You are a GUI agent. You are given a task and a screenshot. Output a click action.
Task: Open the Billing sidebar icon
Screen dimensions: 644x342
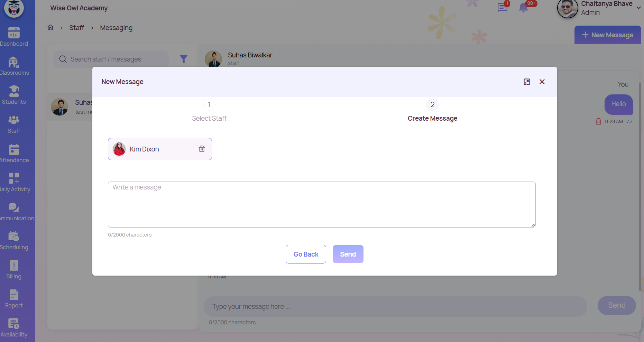[14, 269]
